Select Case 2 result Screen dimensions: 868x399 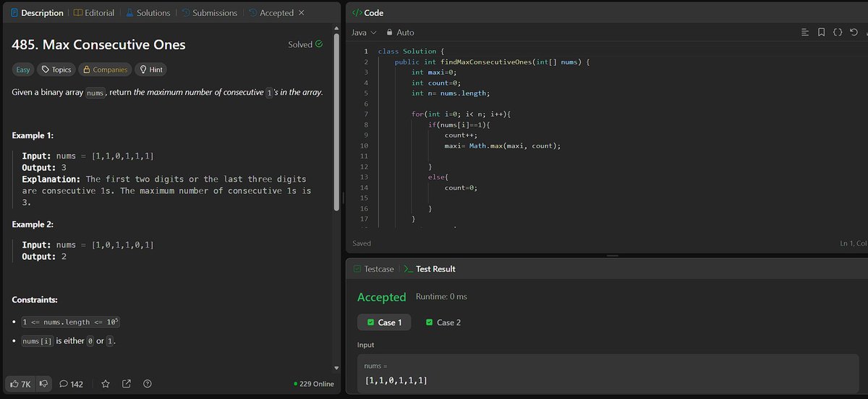click(x=443, y=322)
